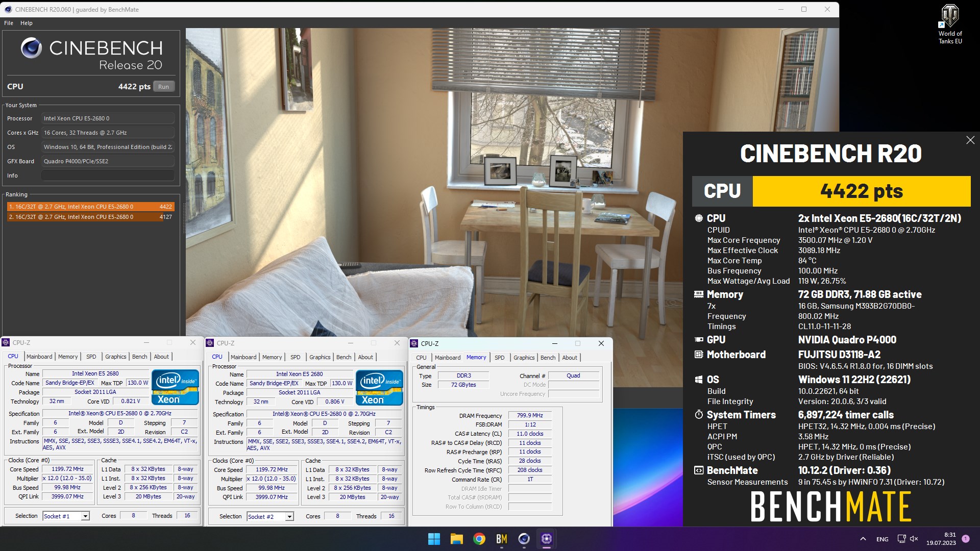Click DRAM Frequency value 799.9 MHz
The image size is (980, 551).
tap(530, 415)
